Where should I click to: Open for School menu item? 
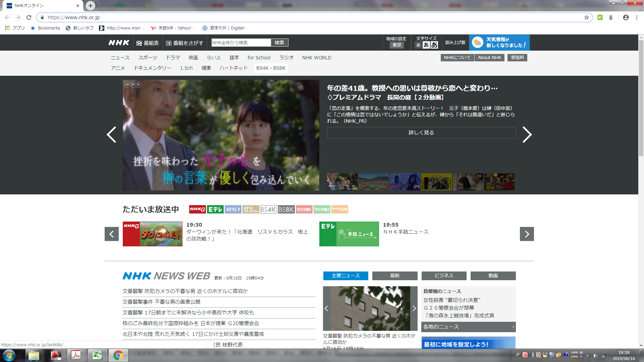[259, 58]
